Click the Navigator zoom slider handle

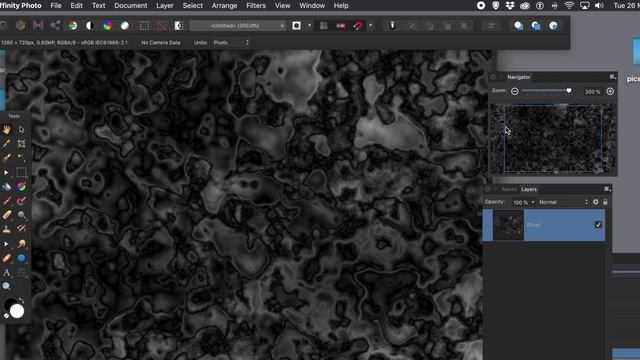(x=569, y=91)
